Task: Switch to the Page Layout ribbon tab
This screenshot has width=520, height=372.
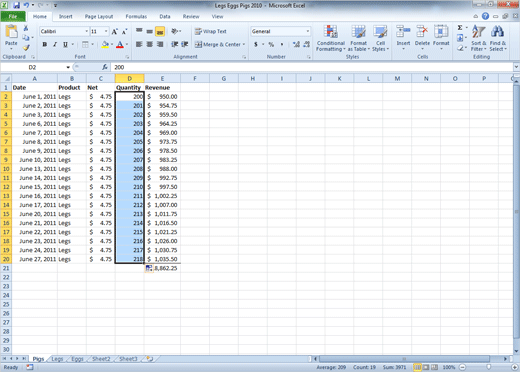Action: (99, 16)
